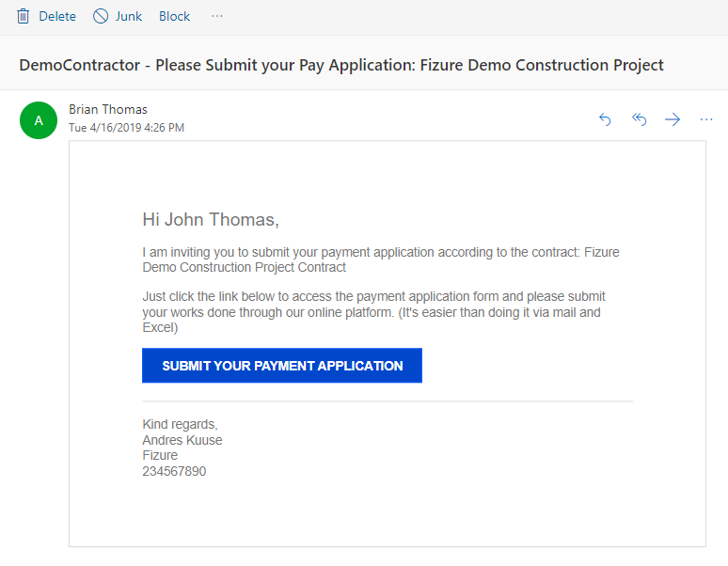Click Submit Your Payment Application button
728x566 pixels.
click(282, 366)
